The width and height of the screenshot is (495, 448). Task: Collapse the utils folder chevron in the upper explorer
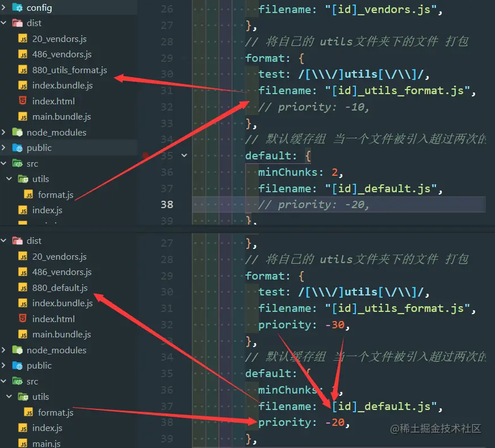tap(9, 179)
